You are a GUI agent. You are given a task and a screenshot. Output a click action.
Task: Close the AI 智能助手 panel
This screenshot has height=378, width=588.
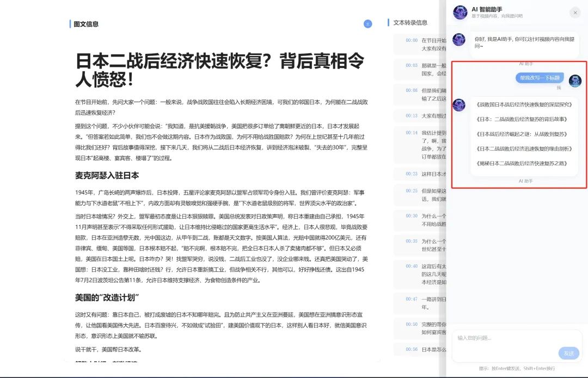click(575, 13)
